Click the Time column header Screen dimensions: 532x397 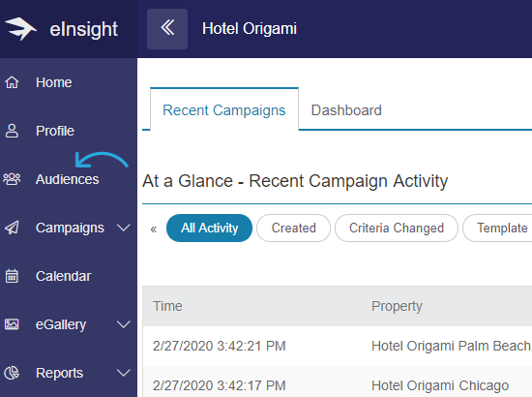[167, 306]
